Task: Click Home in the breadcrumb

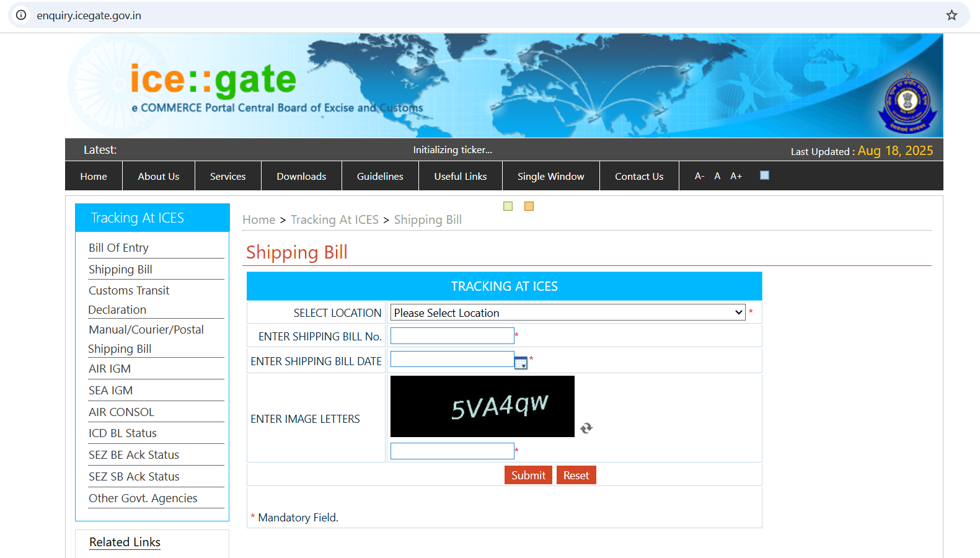Action: pos(258,219)
